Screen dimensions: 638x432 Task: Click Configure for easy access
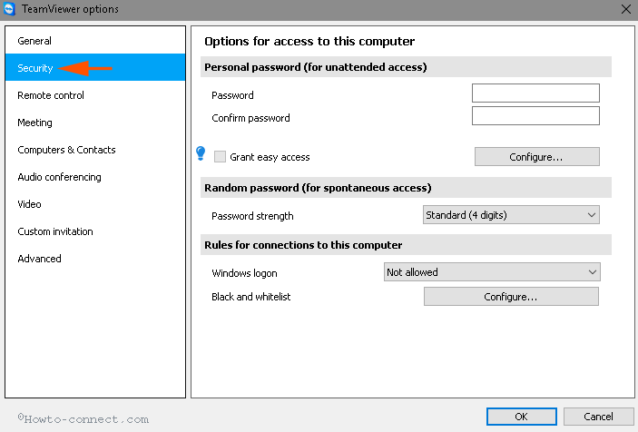(x=537, y=157)
